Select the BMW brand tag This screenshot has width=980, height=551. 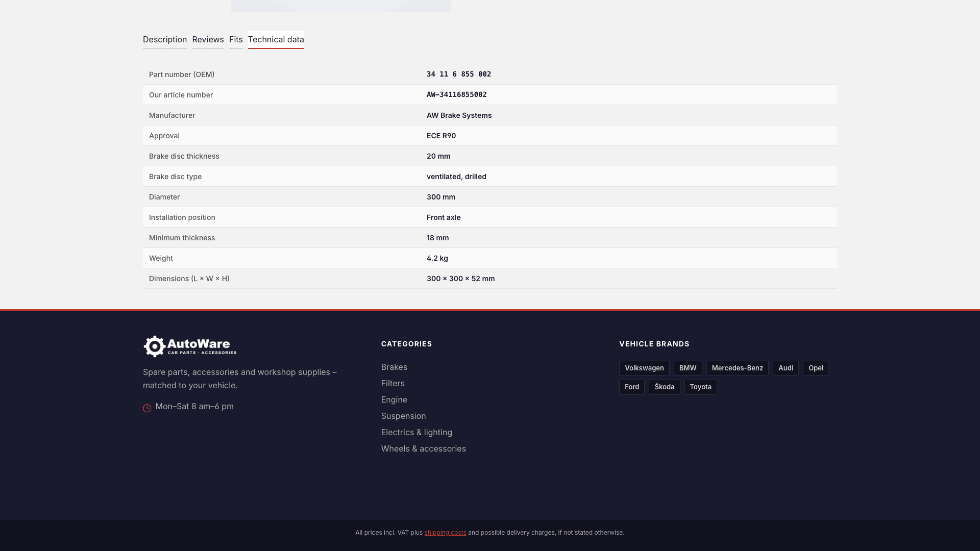pyautogui.click(x=688, y=368)
